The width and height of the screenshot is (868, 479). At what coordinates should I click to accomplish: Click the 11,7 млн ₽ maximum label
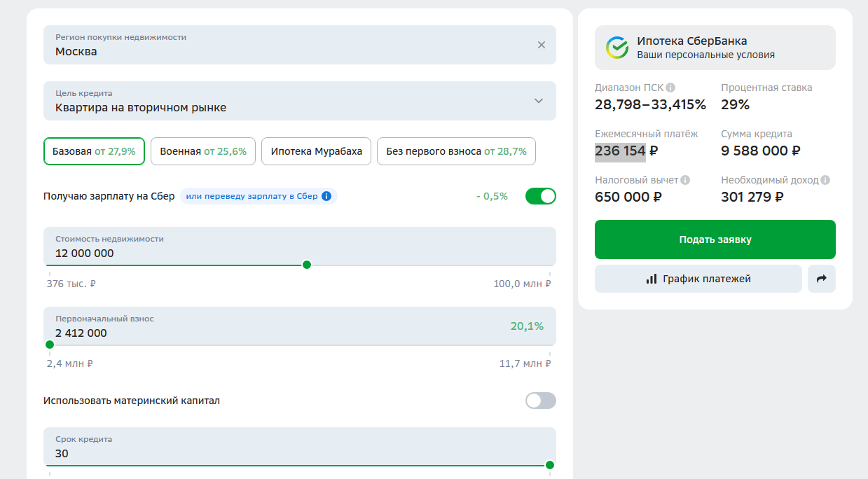pos(525,363)
